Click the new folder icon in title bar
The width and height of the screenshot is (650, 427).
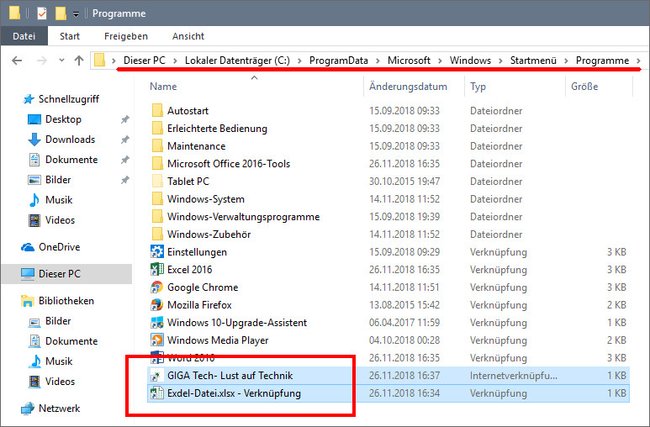click(x=61, y=13)
